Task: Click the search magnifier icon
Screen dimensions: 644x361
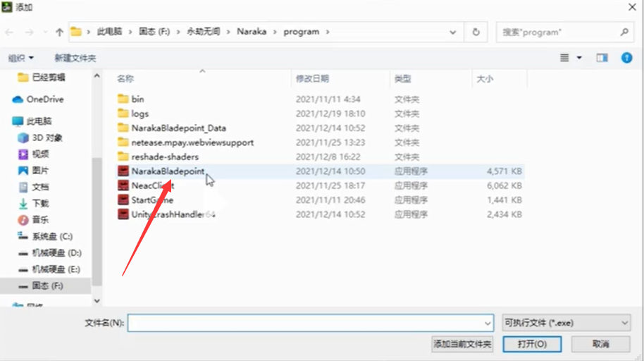Action: 624,32
